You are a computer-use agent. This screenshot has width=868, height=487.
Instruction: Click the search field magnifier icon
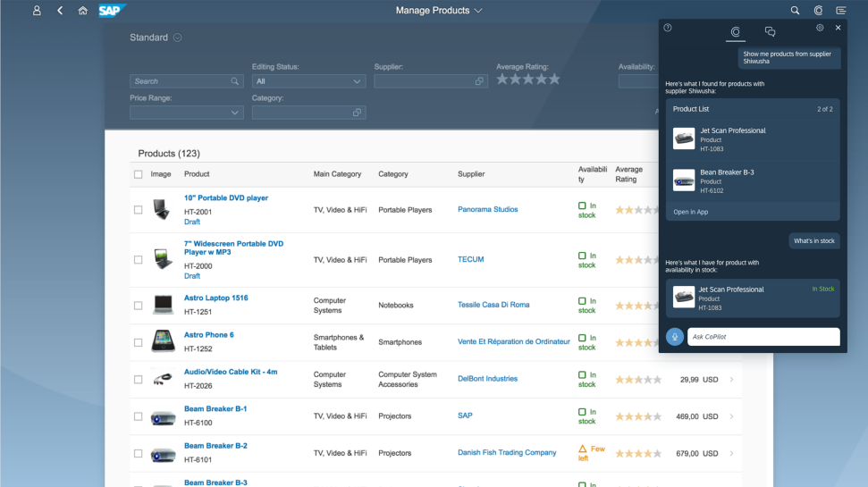point(235,81)
